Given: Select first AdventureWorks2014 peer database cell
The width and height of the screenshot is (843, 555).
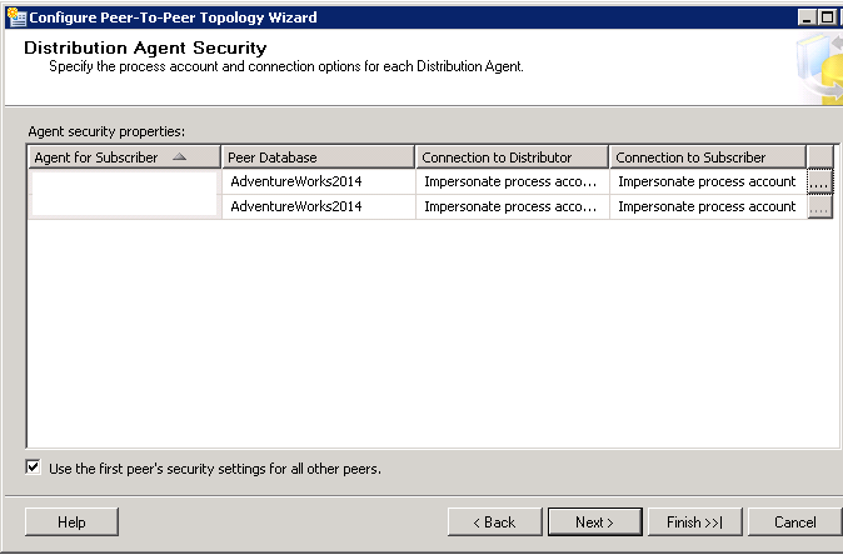Looking at the screenshot, I should [x=318, y=182].
